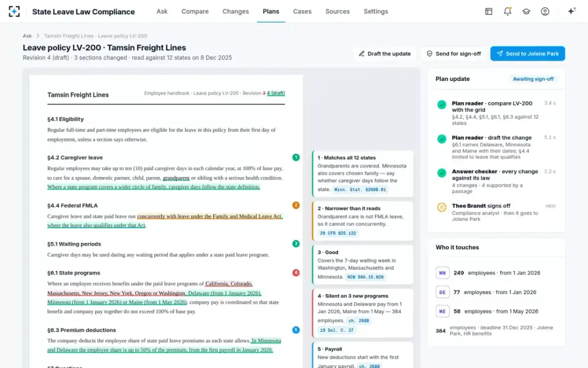
Task: Open the layout panel icon
Action: click(489, 11)
